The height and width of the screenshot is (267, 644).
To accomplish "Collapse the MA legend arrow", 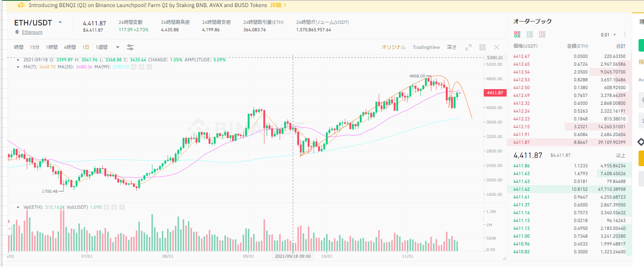I will coord(18,67).
